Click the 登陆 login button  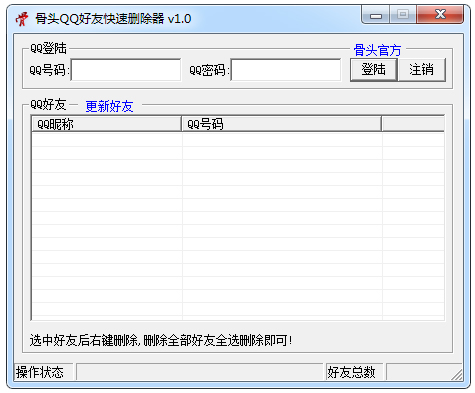pyautogui.click(x=374, y=70)
